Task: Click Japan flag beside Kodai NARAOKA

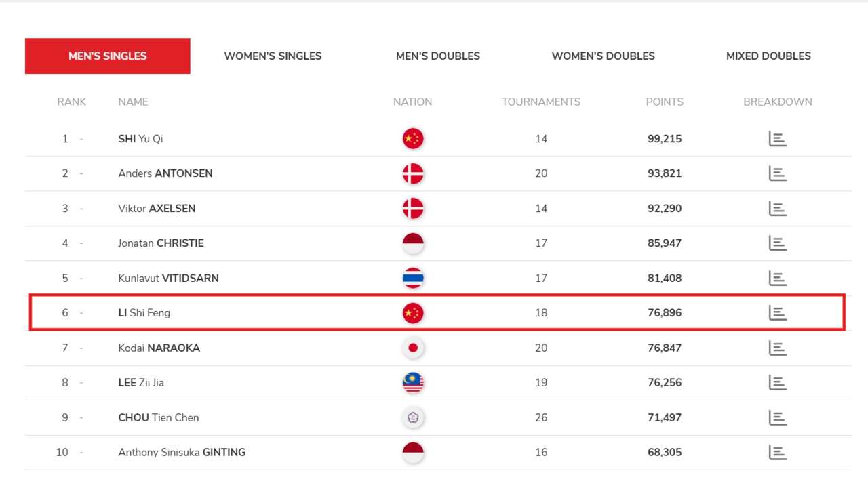Action: click(413, 348)
